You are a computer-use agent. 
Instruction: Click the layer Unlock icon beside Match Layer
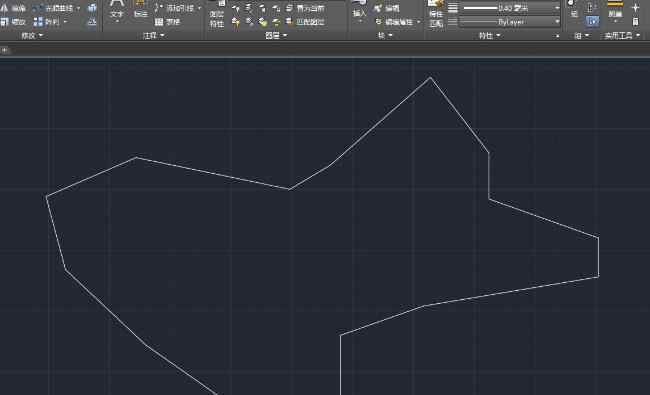click(x=276, y=22)
